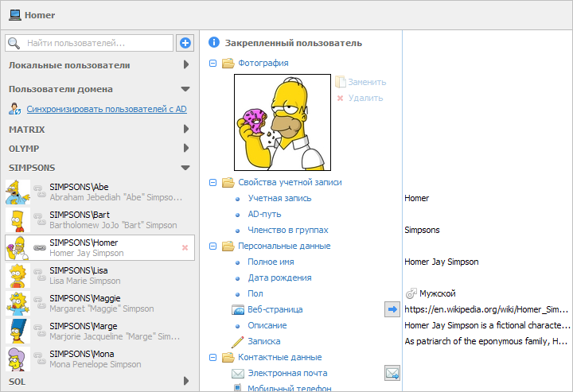Click the Веб-страница globe icon

click(238, 310)
